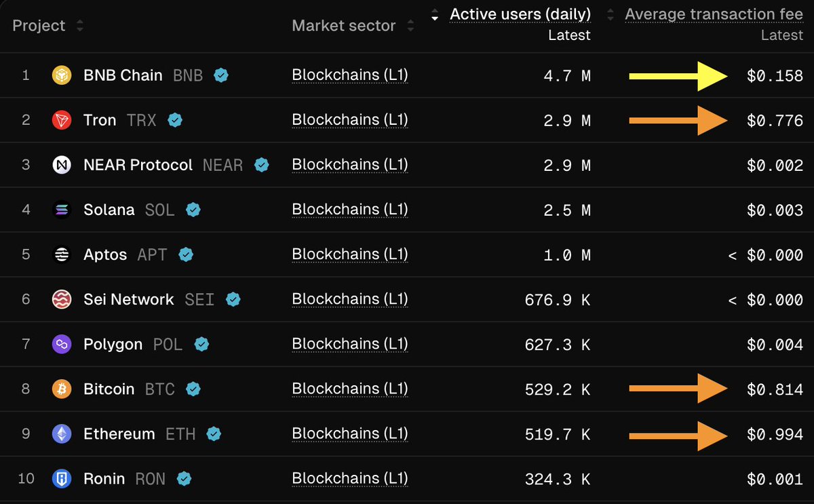Open the Sei Network project name

pos(129,299)
